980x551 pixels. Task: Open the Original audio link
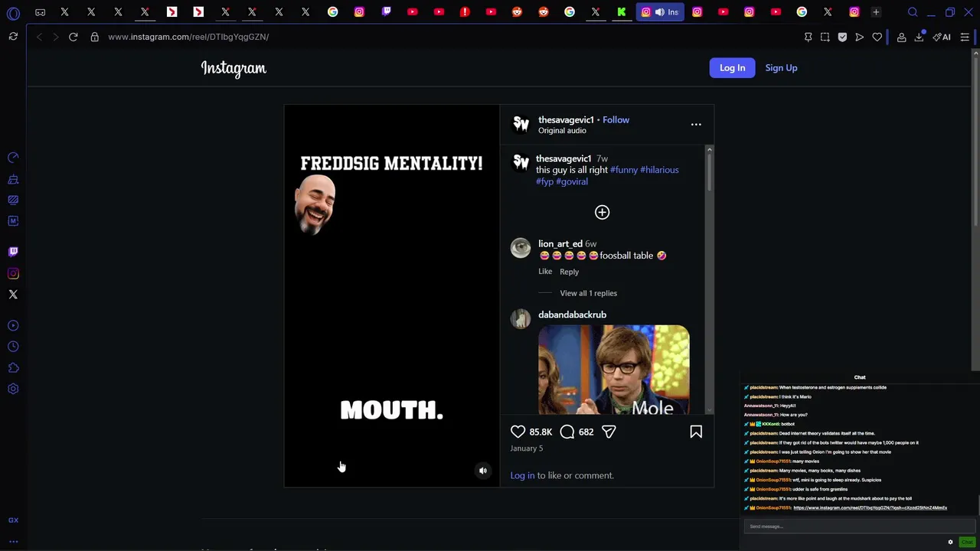562,130
